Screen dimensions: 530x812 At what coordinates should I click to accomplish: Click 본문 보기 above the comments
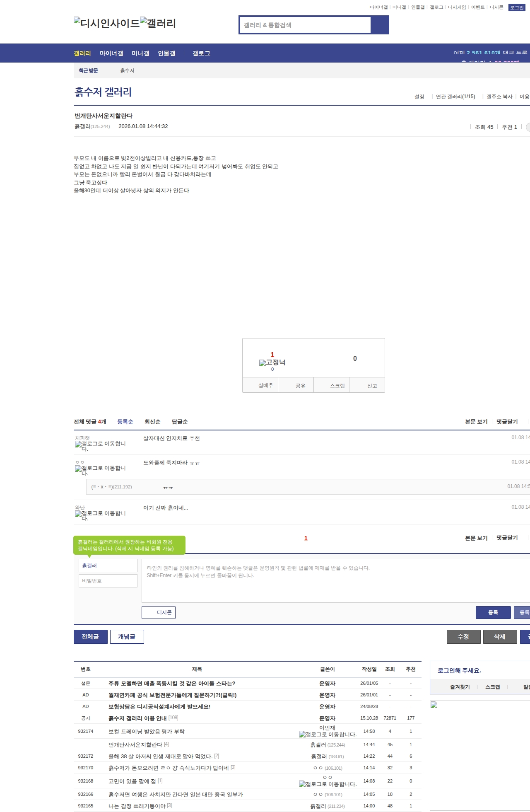click(476, 422)
